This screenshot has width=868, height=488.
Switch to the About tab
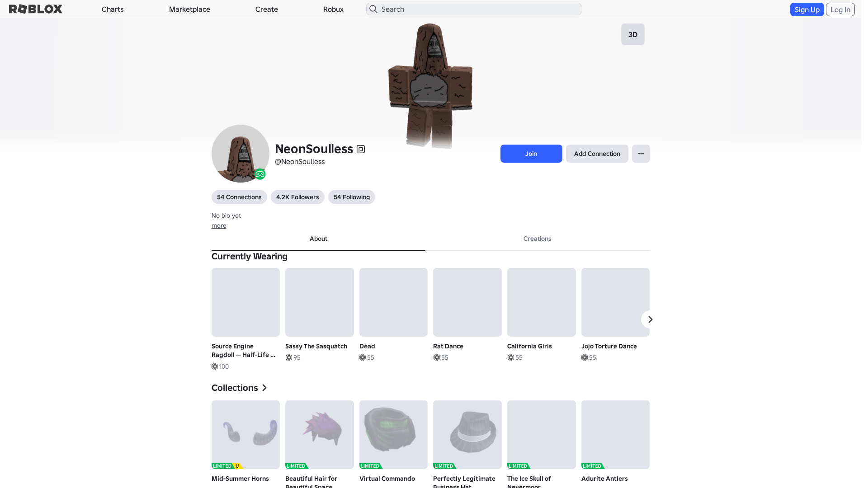(318, 239)
